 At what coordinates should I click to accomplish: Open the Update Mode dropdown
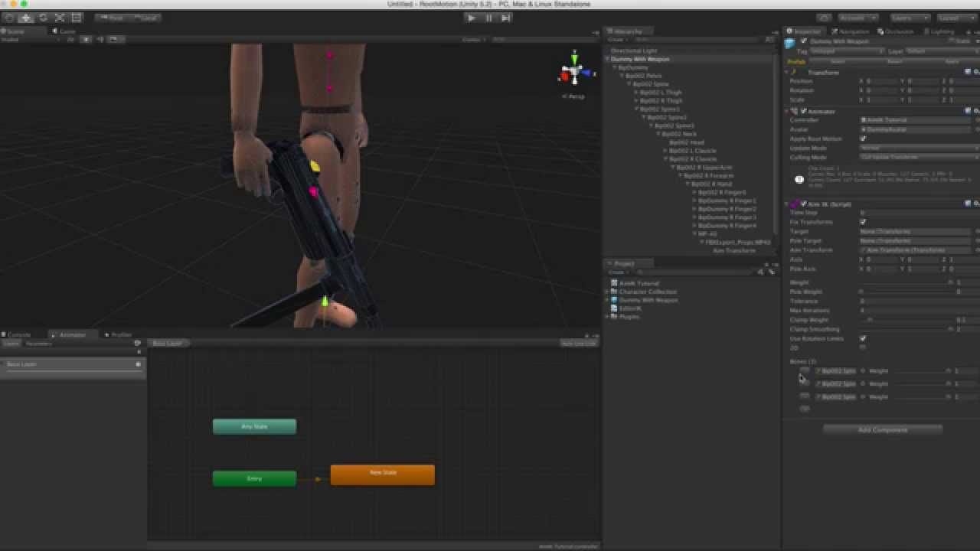click(919, 148)
